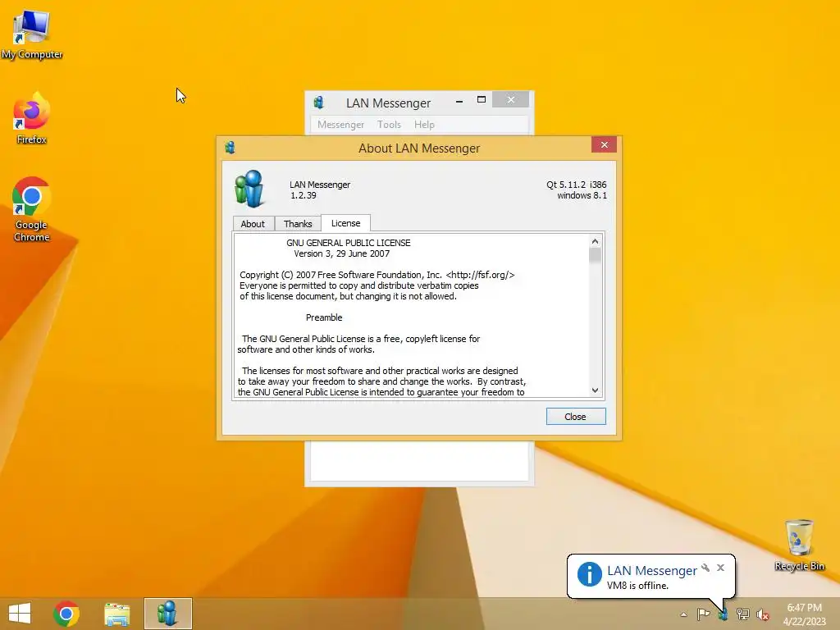Click version number 1.2.39 text
The image size is (840, 630).
click(x=304, y=195)
